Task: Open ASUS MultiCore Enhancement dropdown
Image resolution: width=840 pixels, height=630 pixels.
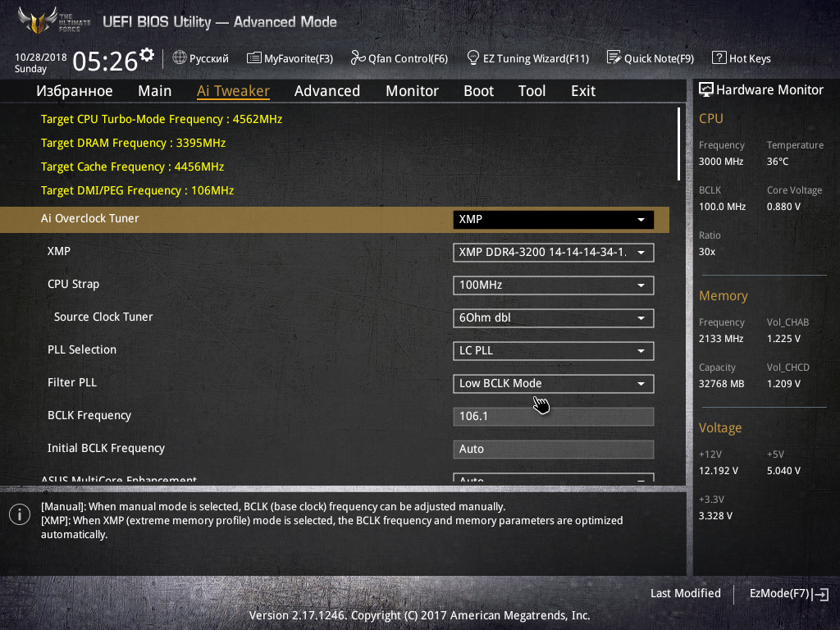Action: (x=554, y=477)
